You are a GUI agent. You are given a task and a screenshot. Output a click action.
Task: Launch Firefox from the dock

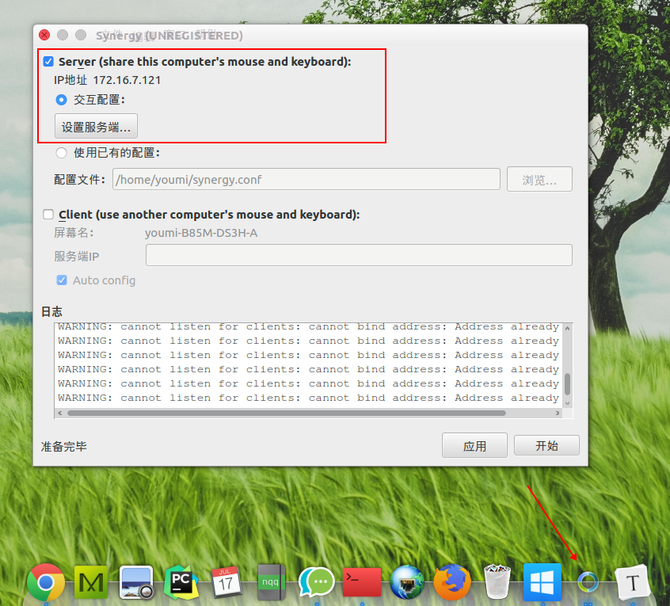coord(452,582)
